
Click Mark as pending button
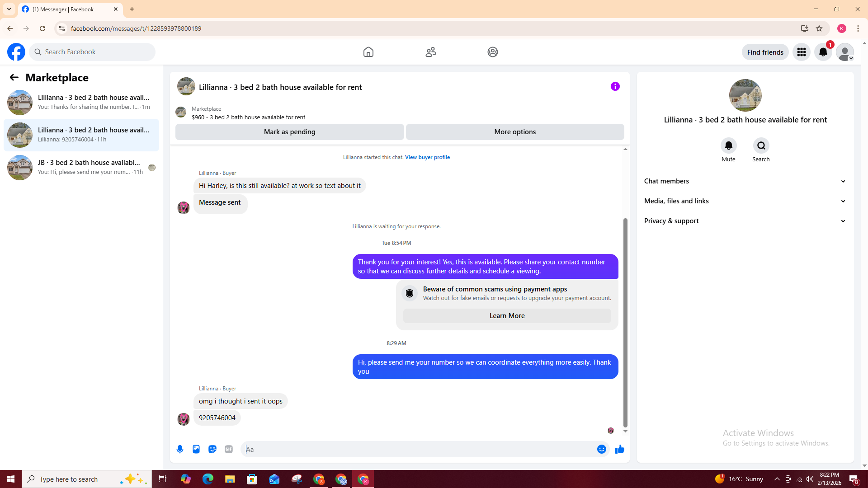coord(289,132)
